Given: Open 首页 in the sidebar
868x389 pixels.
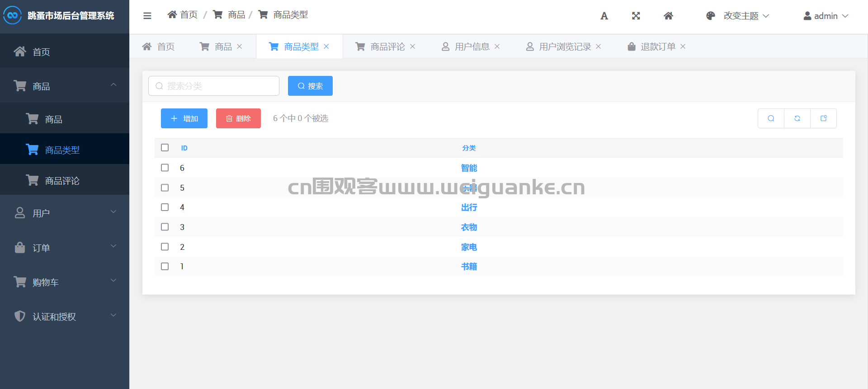Looking at the screenshot, I should (65, 51).
